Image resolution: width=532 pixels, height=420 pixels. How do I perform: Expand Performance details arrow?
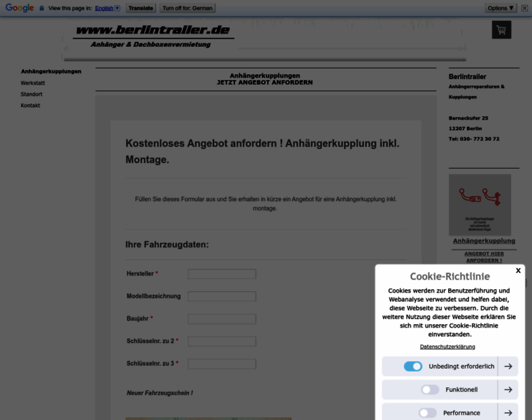coord(508,412)
